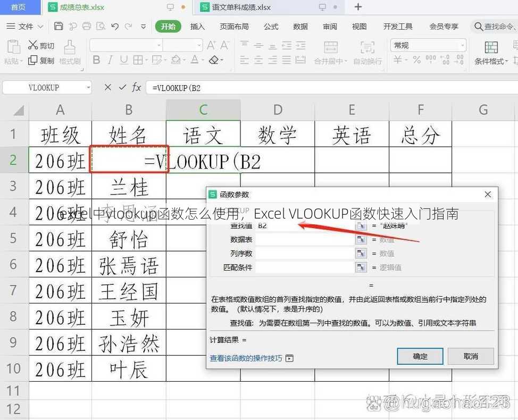Switch to the 插入 ribbon tab
518x420 pixels.
[x=197, y=27]
